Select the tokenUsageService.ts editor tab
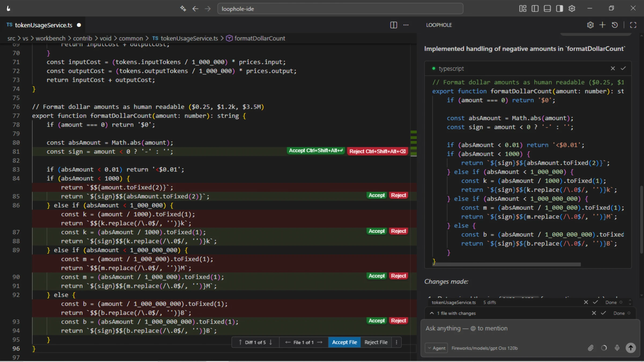This screenshot has width=644, height=362. 43,25
